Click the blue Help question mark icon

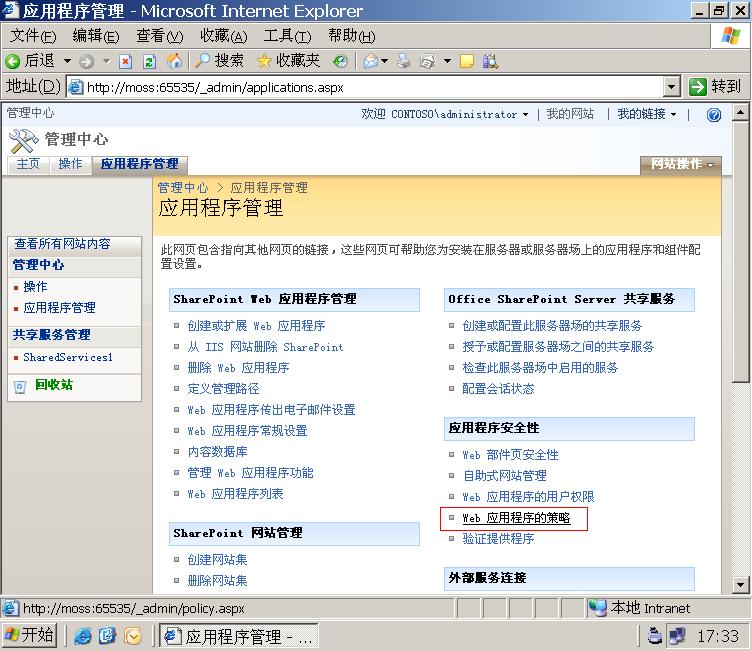point(714,115)
